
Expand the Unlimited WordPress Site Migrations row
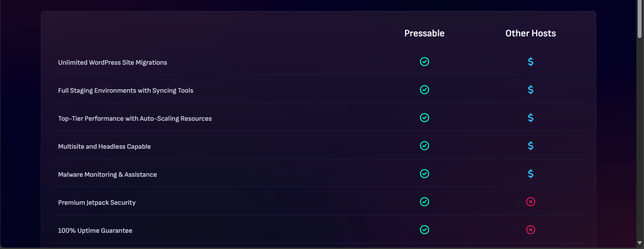(x=112, y=62)
